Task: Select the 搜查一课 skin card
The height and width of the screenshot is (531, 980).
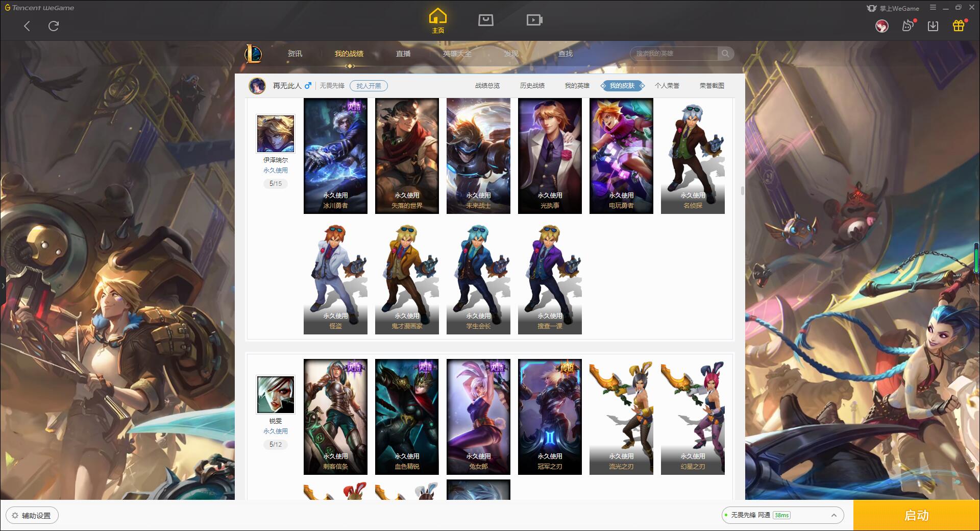Action: pos(550,277)
